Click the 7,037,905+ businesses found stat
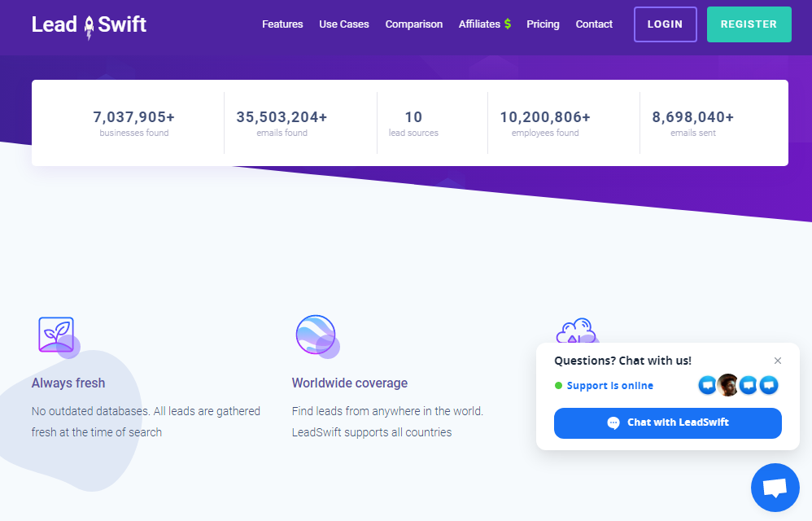 click(134, 123)
